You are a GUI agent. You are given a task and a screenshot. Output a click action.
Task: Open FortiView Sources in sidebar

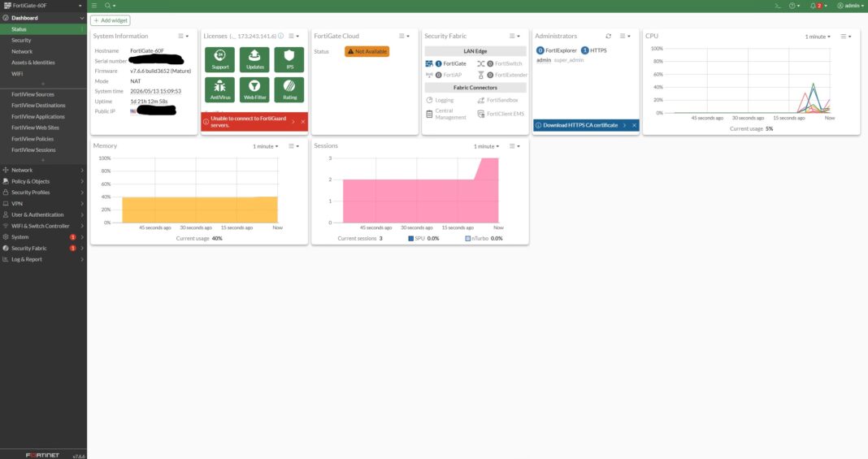point(43,94)
